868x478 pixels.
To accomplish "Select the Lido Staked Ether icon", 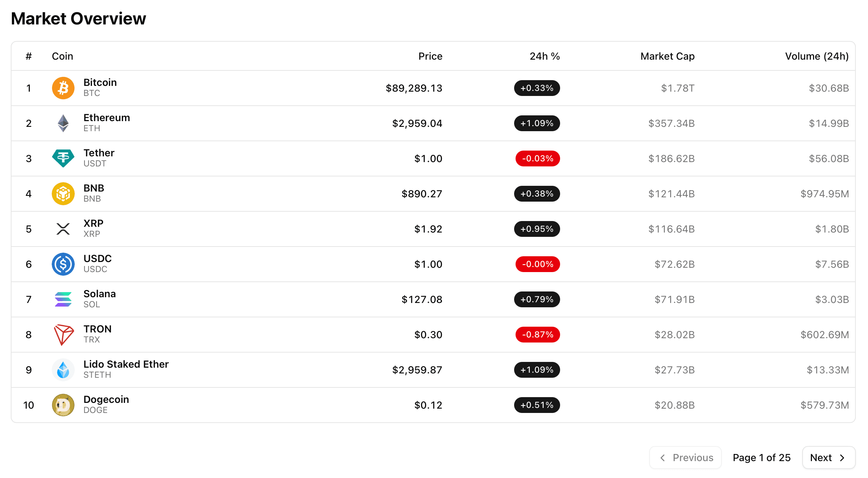I will (x=63, y=369).
